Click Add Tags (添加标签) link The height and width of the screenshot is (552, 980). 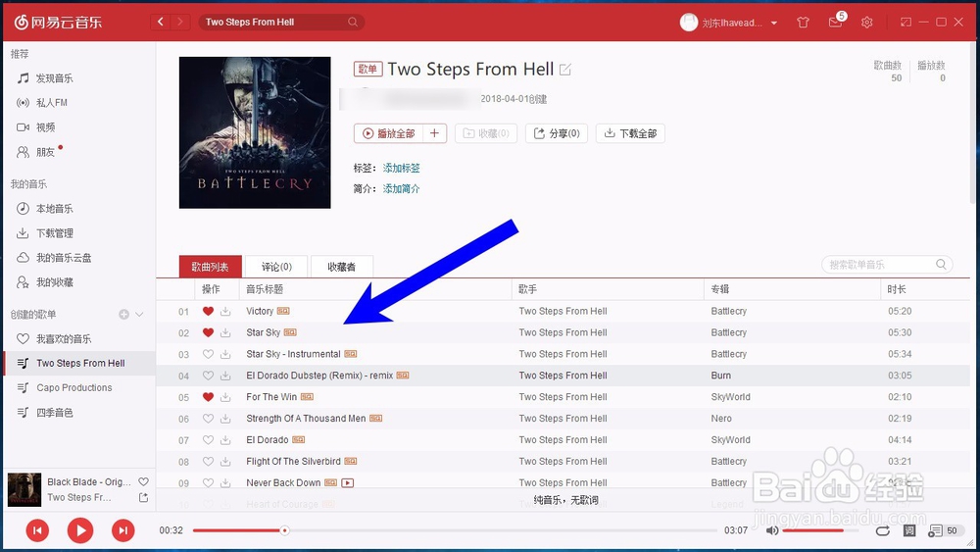click(401, 169)
